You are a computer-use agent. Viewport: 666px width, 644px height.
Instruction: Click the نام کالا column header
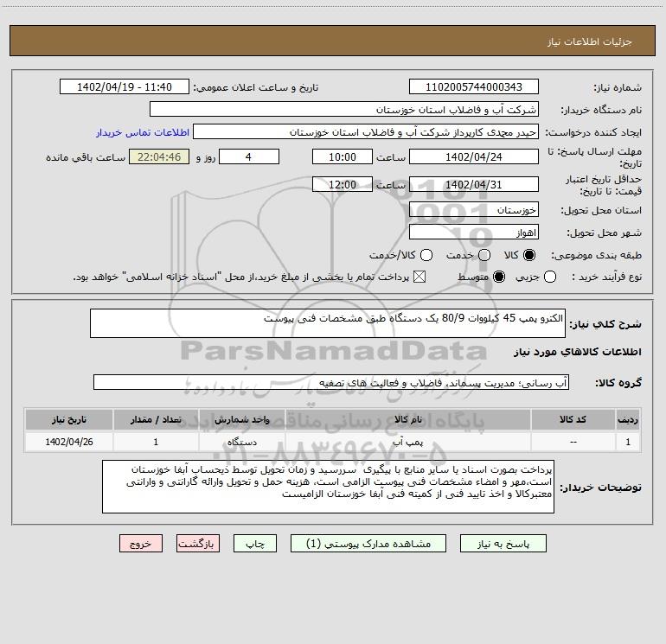coord(407,419)
